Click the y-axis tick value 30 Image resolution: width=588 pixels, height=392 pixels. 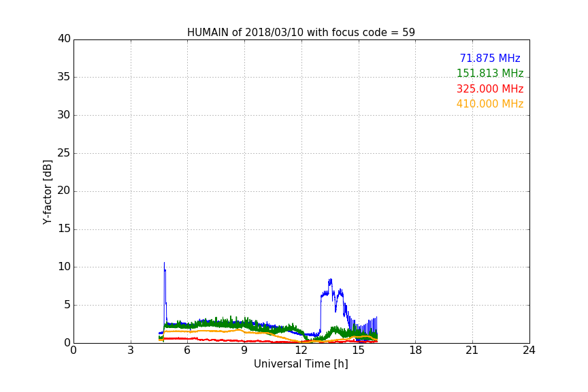click(64, 115)
